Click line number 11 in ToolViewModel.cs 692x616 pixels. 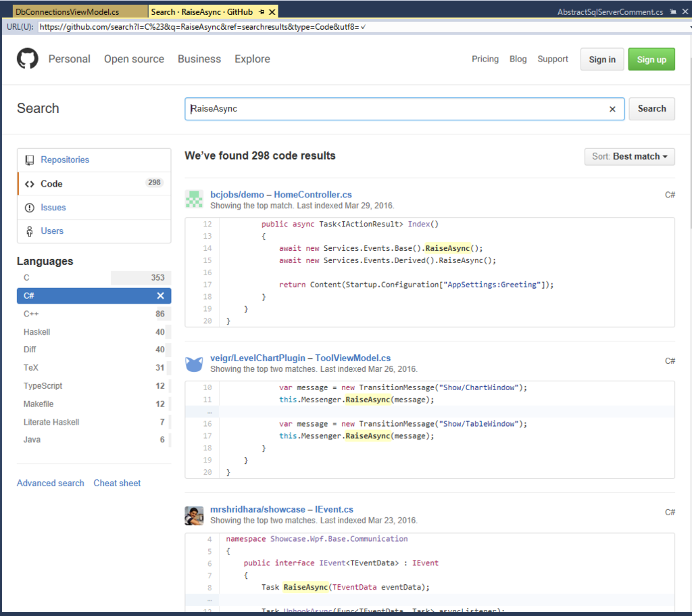pos(207,400)
